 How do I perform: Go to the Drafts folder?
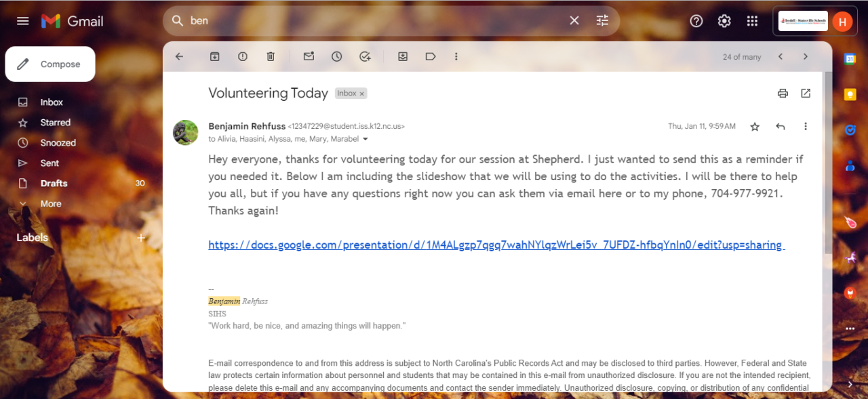54,184
